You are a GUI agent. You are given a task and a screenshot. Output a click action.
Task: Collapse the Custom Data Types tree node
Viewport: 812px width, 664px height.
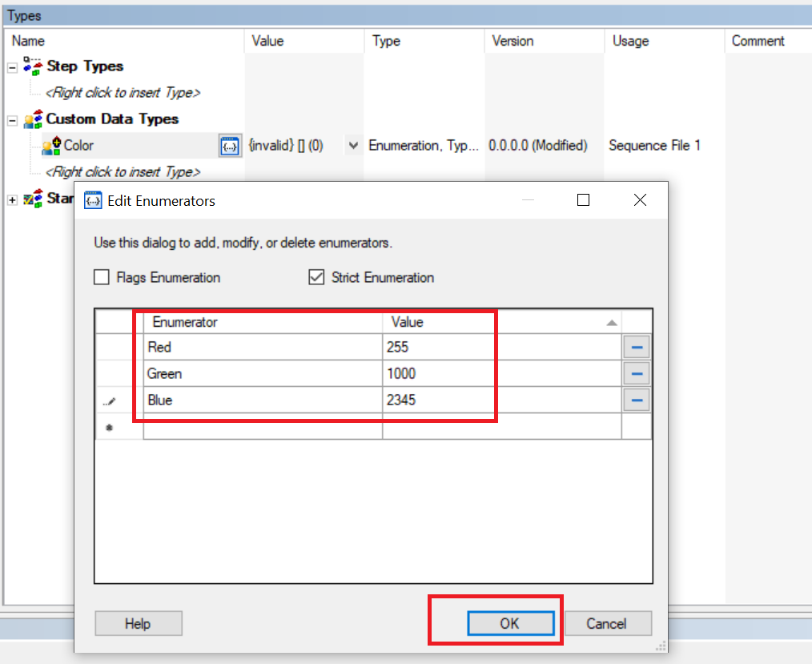(x=12, y=120)
